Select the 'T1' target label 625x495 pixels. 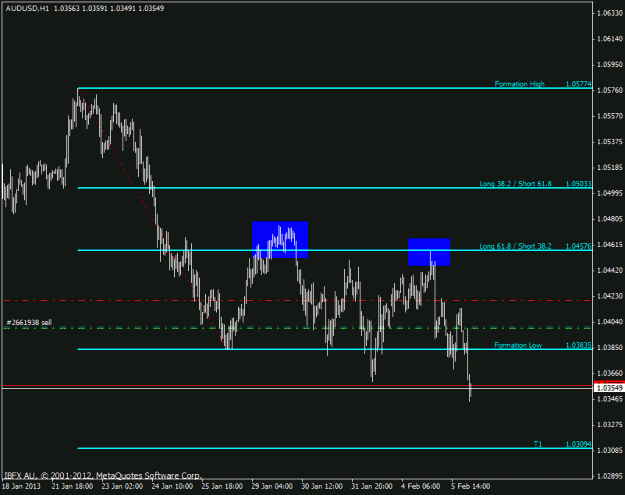(x=538, y=444)
